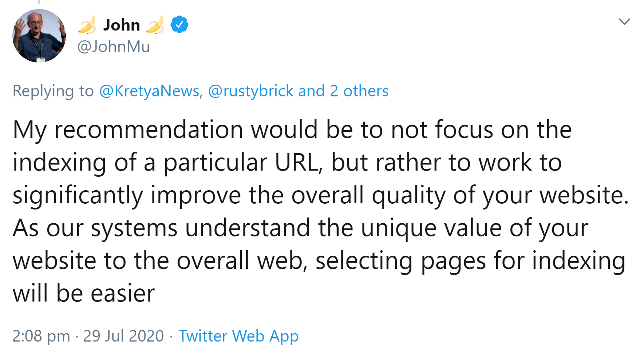Image resolution: width=644 pixels, height=355 pixels.
Task: Click the display name 'John'
Action: pyautogui.click(x=122, y=24)
